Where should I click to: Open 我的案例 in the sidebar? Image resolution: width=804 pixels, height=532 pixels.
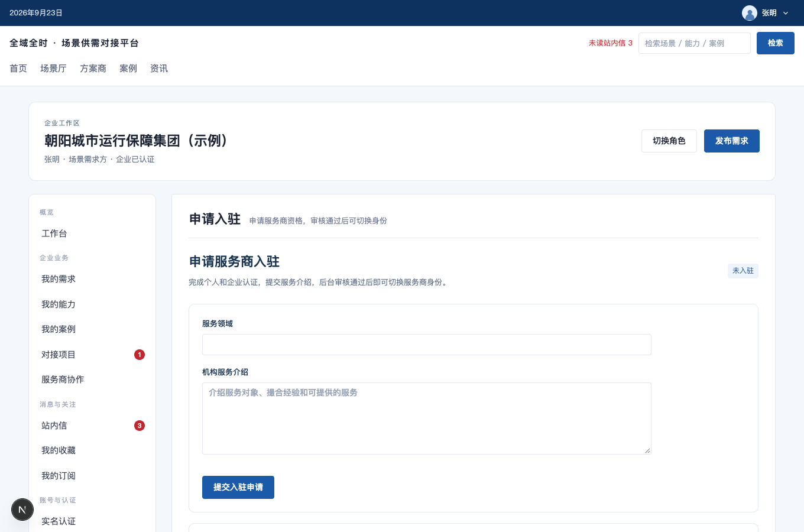pos(92,329)
